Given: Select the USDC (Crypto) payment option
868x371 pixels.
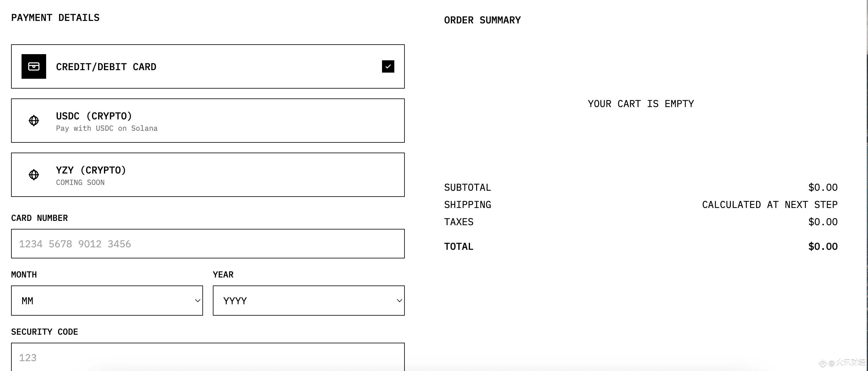Looking at the screenshot, I should point(208,121).
